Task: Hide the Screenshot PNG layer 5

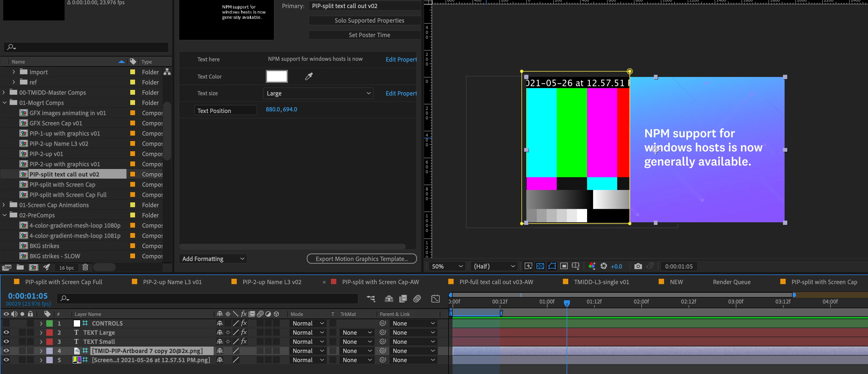Action: pyautogui.click(x=6, y=360)
